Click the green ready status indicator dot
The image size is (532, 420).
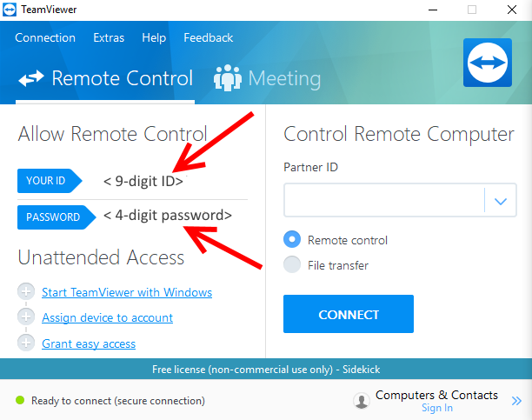20,400
